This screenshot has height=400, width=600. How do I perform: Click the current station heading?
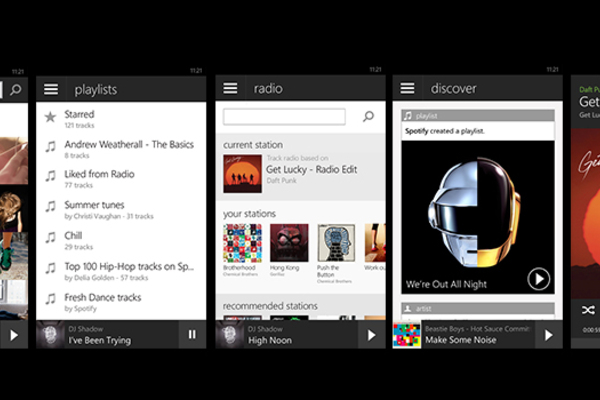(x=253, y=145)
